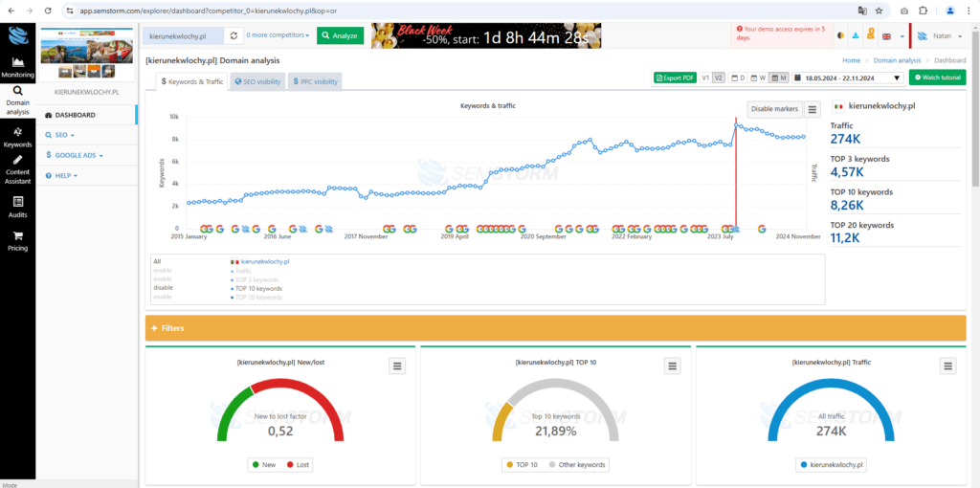Select DASHBOARD in the side panel

click(x=87, y=115)
